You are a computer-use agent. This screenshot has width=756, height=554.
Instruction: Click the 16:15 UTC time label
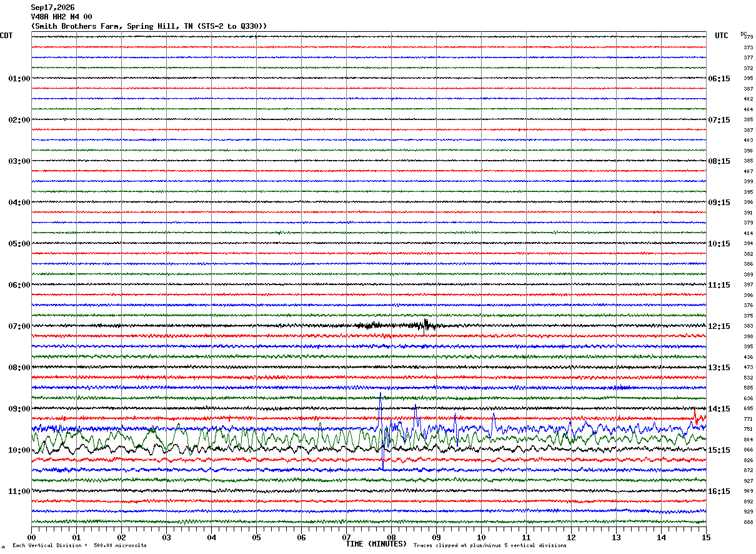(719, 491)
